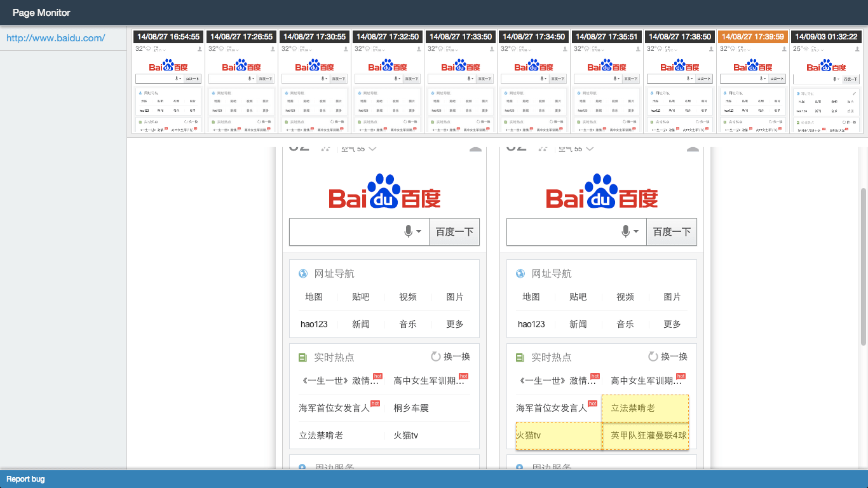
Task: Click the Baidu paw logo in left snapshot
Action: click(x=384, y=191)
